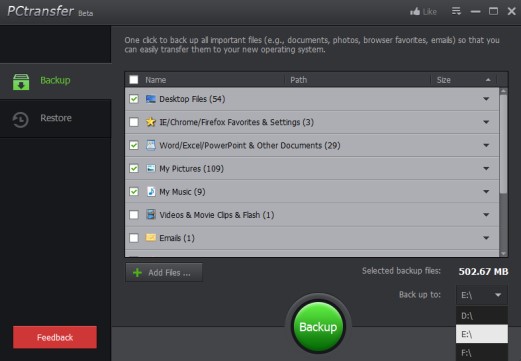Sort list by clicking Size column arrow
The width and height of the screenshot is (521, 361).
(488, 80)
